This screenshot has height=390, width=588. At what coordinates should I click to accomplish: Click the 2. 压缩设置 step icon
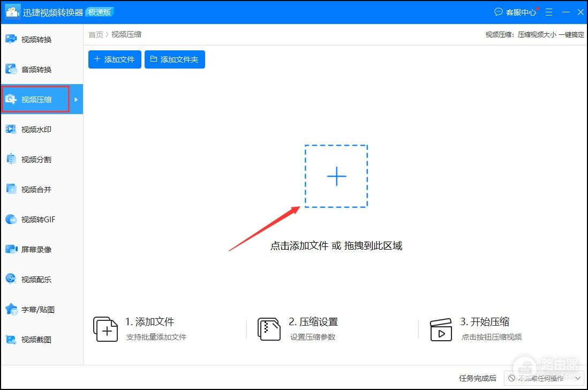tap(269, 329)
